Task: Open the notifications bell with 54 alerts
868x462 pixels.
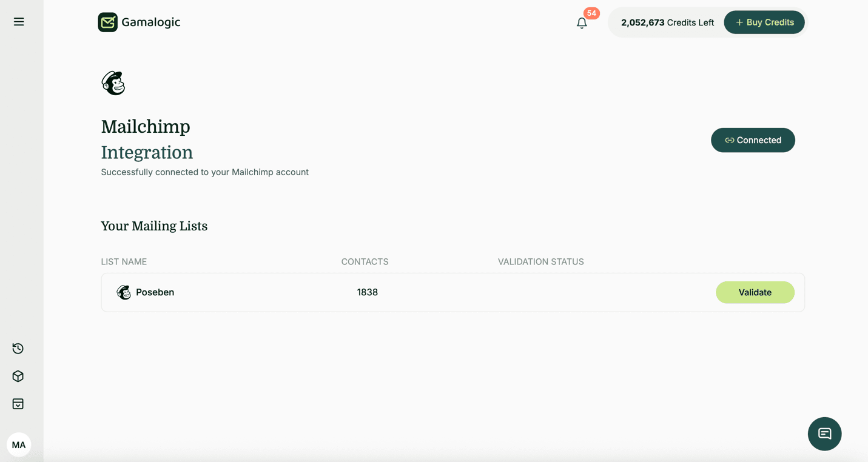Action: pyautogui.click(x=582, y=22)
